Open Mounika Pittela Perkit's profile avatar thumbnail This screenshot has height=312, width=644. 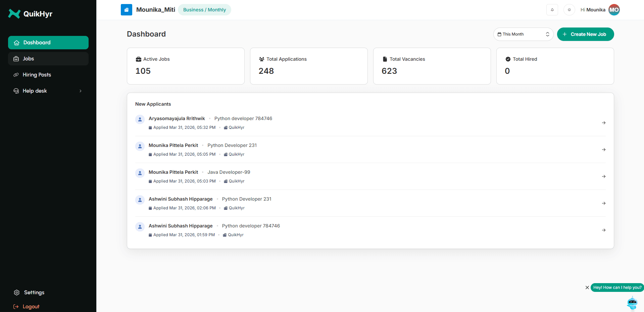(x=140, y=146)
